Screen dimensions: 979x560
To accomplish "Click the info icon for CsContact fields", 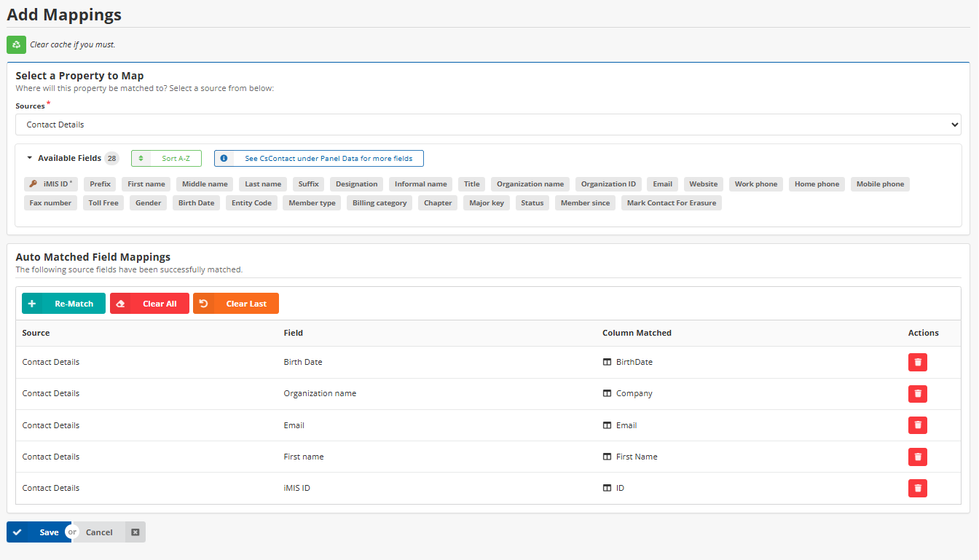I will [224, 158].
